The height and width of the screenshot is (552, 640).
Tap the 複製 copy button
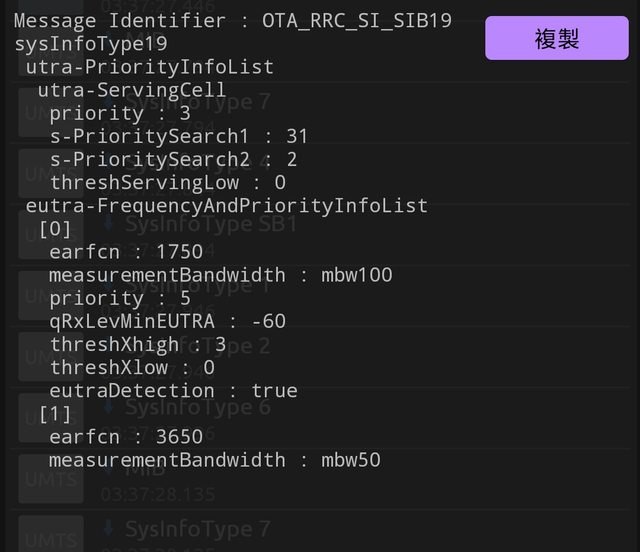558,39
